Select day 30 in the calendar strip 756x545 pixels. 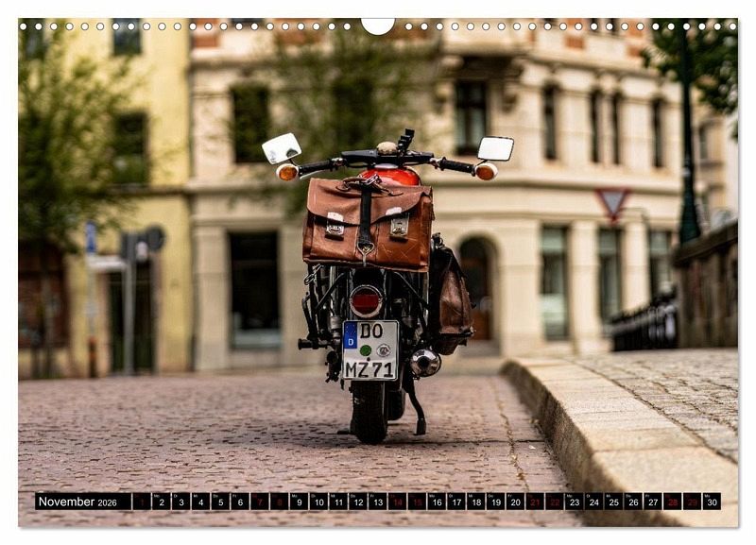click(x=713, y=502)
